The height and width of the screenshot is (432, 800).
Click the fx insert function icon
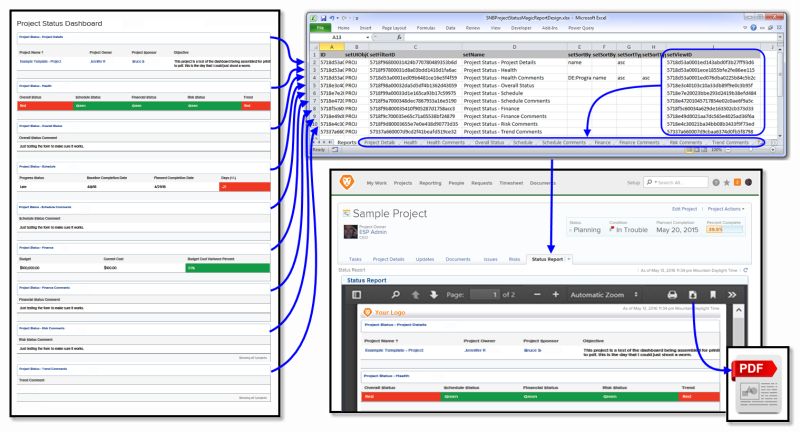click(x=399, y=37)
